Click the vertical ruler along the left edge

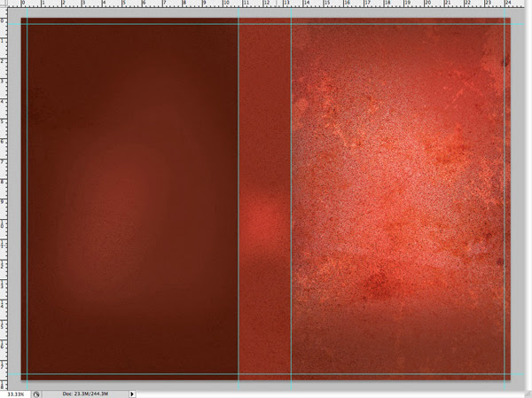tap(4, 195)
